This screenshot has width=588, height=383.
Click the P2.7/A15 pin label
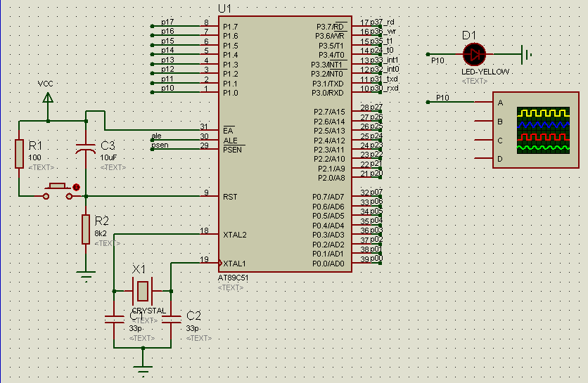click(x=329, y=112)
